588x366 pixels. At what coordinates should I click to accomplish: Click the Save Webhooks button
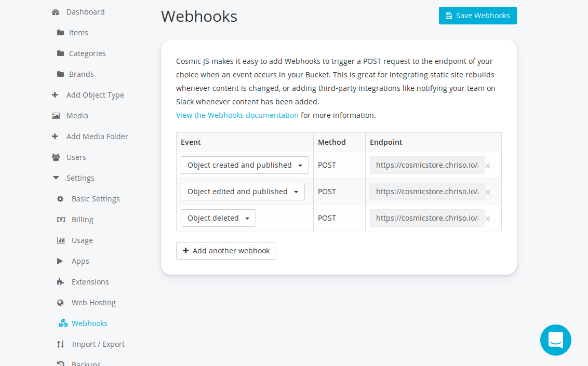(477, 16)
